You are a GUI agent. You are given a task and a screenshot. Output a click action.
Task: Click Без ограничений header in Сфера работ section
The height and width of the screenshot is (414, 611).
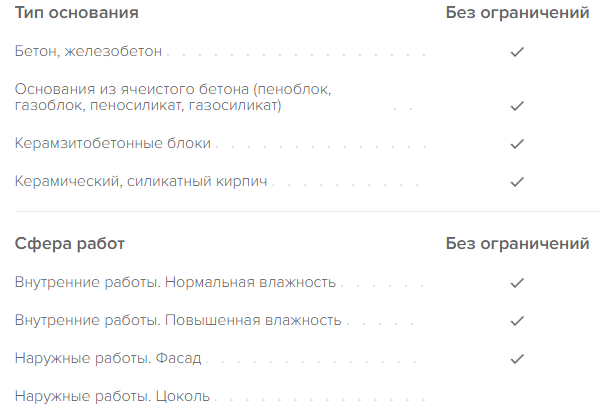(x=517, y=244)
